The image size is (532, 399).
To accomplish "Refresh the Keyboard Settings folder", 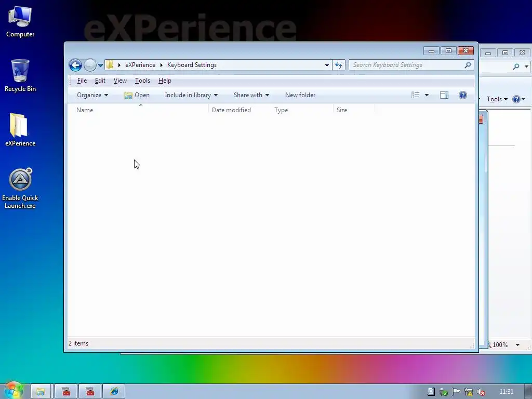I will tap(339, 65).
